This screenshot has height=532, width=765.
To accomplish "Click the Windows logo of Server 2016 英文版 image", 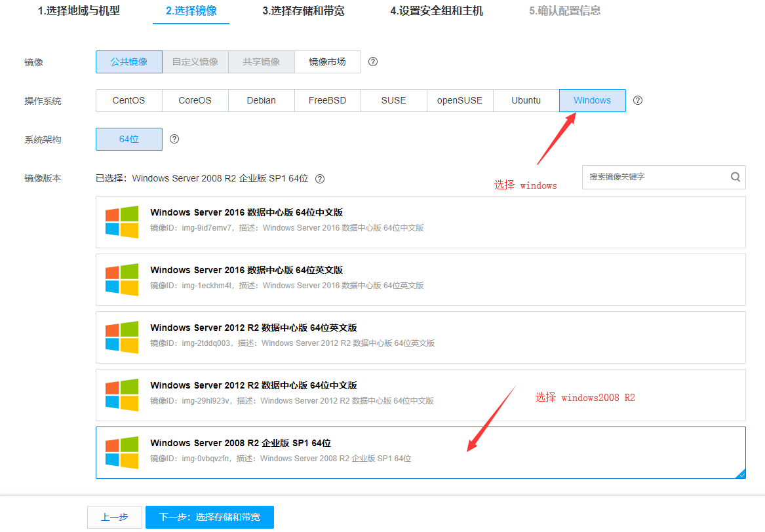I will point(122,279).
